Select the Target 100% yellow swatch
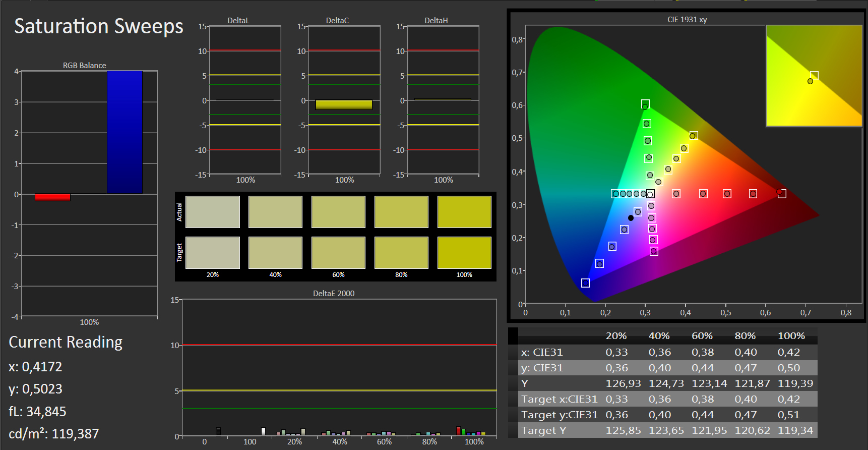The width and height of the screenshot is (868, 450). (464, 253)
